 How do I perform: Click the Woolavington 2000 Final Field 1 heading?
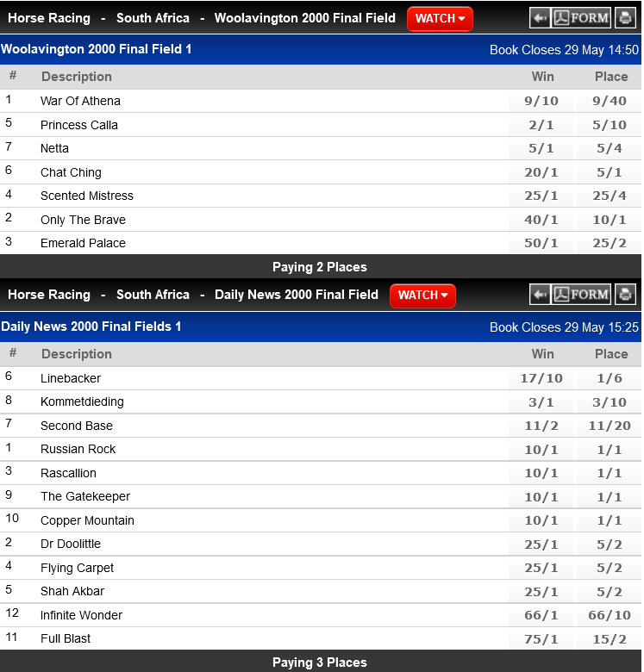click(x=97, y=49)
